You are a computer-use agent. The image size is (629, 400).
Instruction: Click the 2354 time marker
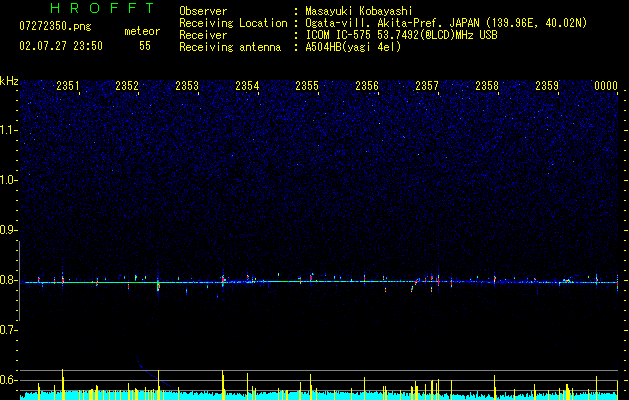pyautogui.click(x=247, y=86)
